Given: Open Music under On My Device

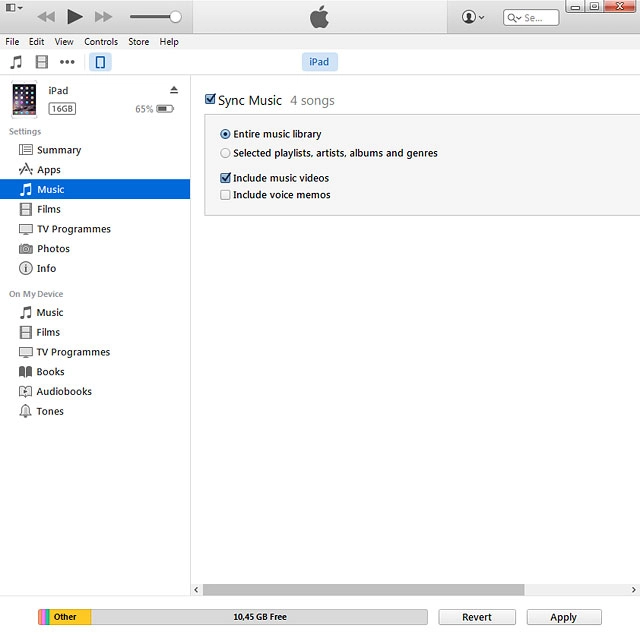Looking at the screenshot, I should 95,312.
